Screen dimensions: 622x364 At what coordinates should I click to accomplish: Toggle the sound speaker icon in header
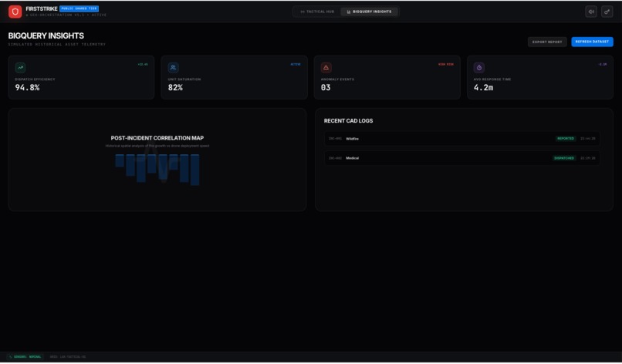591,12
